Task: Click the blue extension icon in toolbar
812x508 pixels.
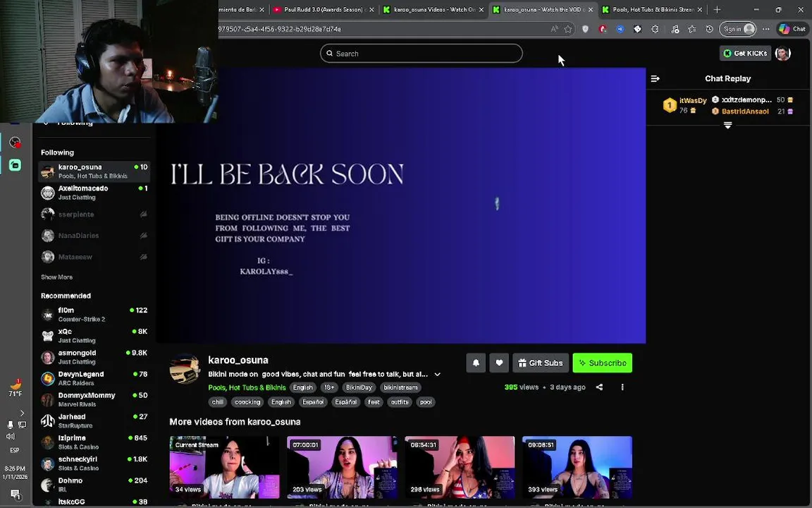Action: [x=620, y=29]
